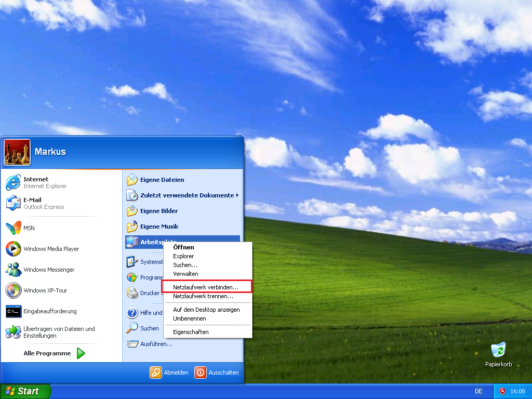This screenshot has width=532, height=399.
Task: Click Netzlaufwerk verbinden... menu entry
Action: point(207,287)
